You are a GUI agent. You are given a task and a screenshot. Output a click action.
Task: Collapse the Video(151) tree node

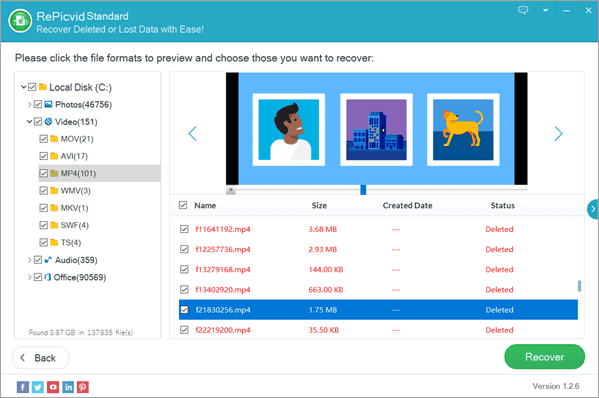click(29, 121)
